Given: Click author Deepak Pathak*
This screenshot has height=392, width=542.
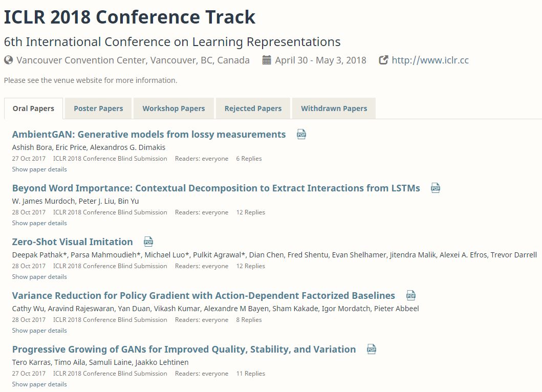Looking at the screenshot, I should coord(39,255).
